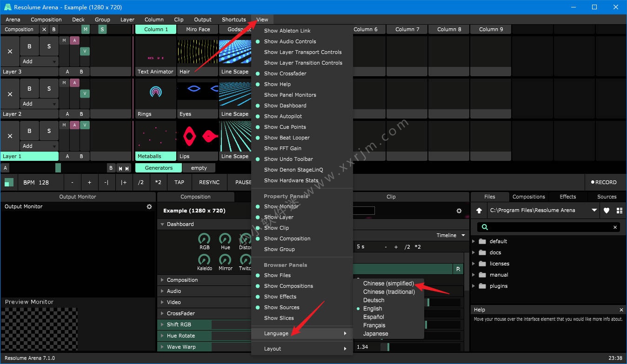Adjust the Hue Rotate slider

click(x=205, y=336)
